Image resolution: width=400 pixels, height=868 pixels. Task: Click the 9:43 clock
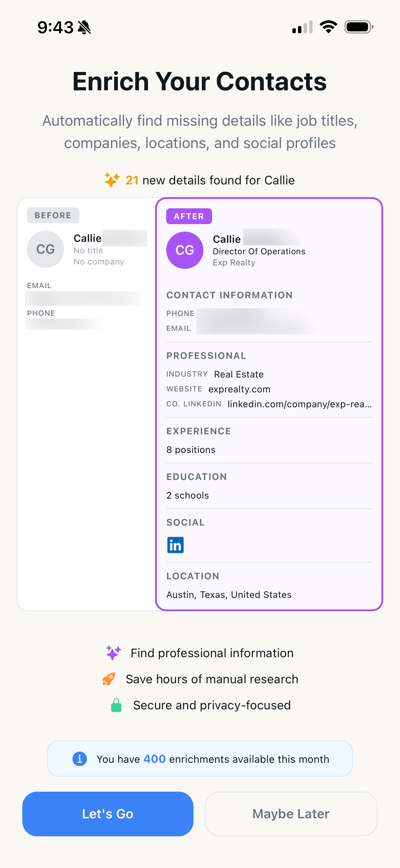pyautogui.click(x=56, y=27)
